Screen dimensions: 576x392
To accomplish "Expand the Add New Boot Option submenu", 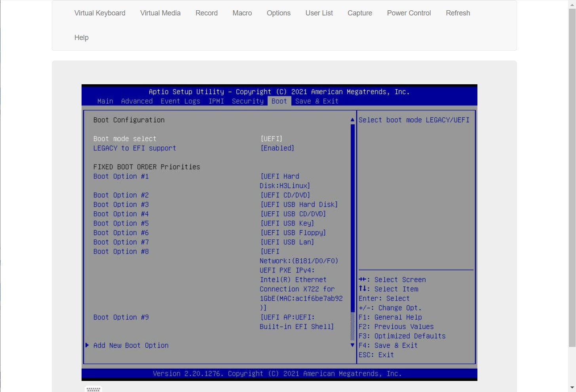I will click(x=131, y=345).
